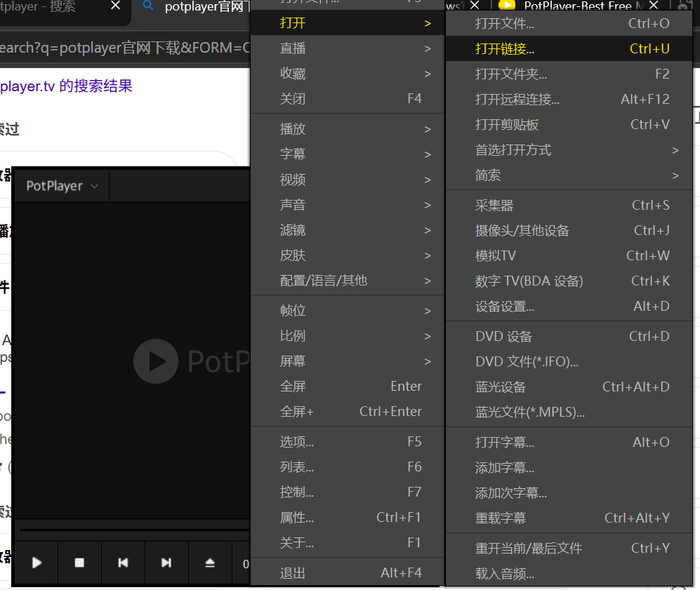The width and height of the screenshot is (700, 590).
Task: Click the Eject/open file button
Action: click(x=210, y=563)
